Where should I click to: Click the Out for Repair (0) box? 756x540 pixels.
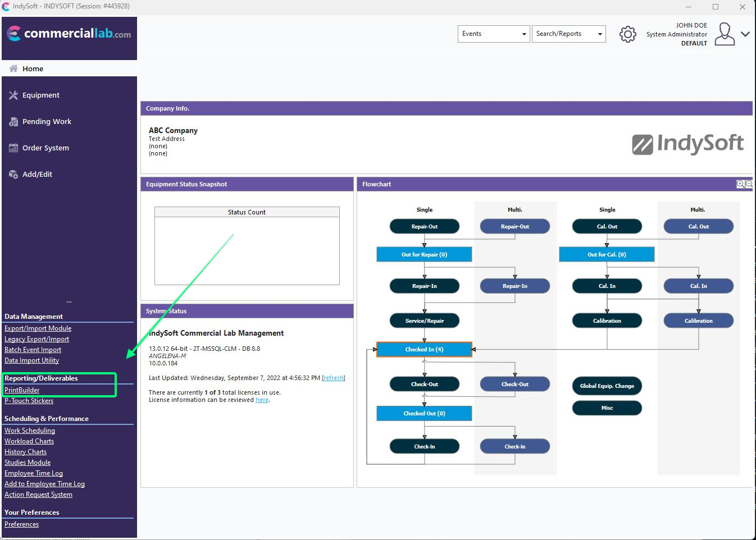[424, 255]
